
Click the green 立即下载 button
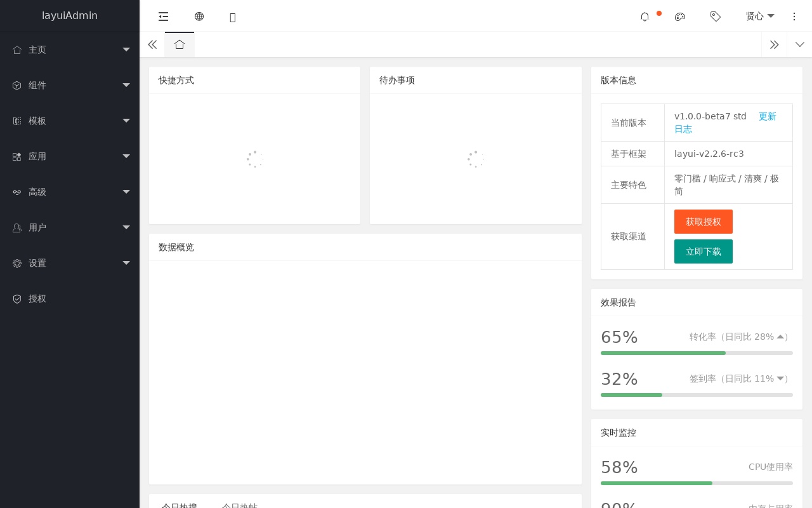coord(704,251)
